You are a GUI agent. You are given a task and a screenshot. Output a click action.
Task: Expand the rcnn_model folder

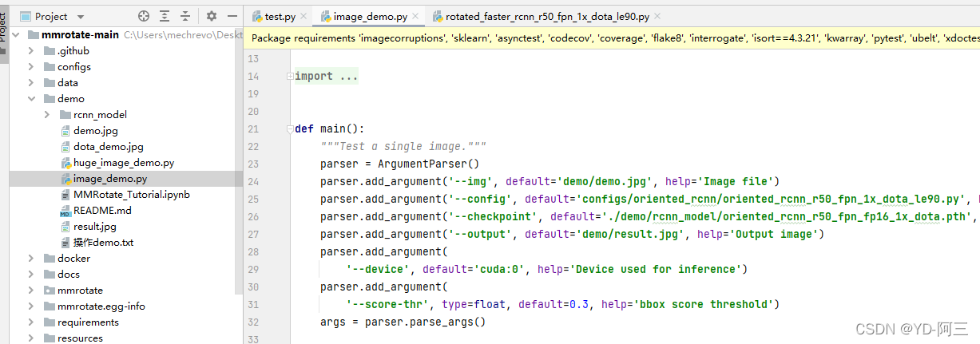click(48, 115)
